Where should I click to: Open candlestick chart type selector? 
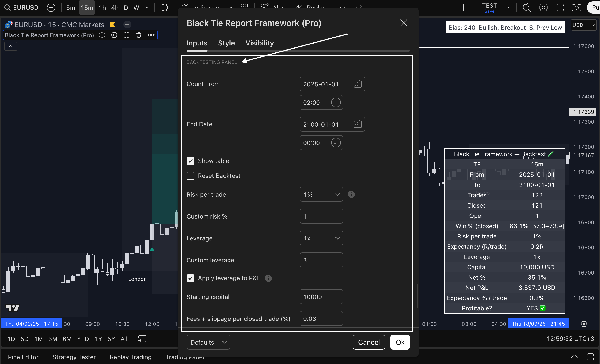(165, 7)
